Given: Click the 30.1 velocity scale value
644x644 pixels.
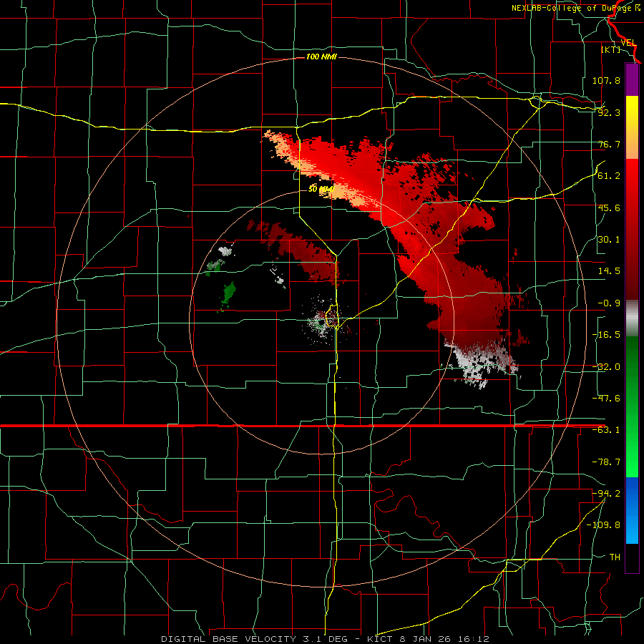Looking at the screenshot, I should click(609, 240).
